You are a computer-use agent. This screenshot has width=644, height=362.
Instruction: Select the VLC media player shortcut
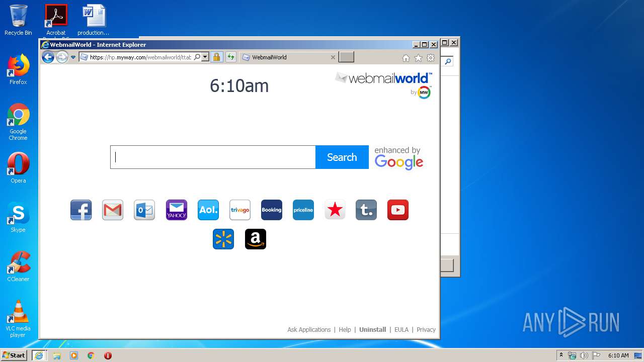(18, 319)
